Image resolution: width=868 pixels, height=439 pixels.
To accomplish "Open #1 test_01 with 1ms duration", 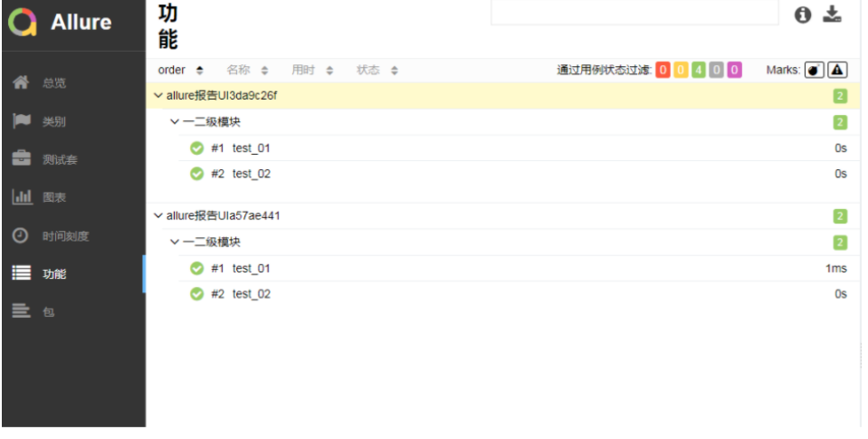I will pyautogui.click(x=520, y=268).
